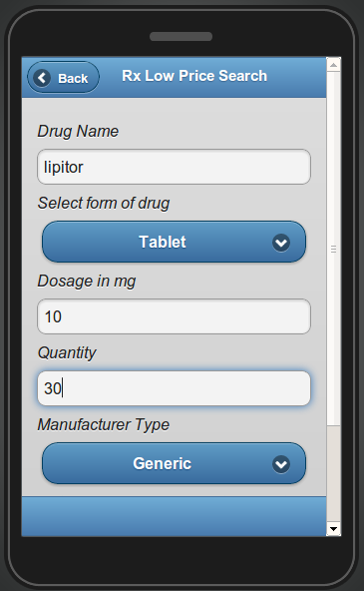Focus the Dosage in mg input field
Image resolution: width=364 pixels, height=591 pixels.
(174, 316)
